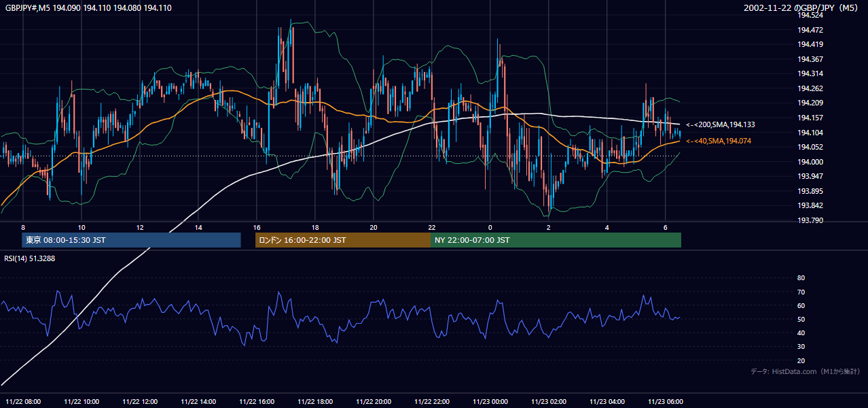
Task: Click price axis value 194.209
Action: [810, 103]
